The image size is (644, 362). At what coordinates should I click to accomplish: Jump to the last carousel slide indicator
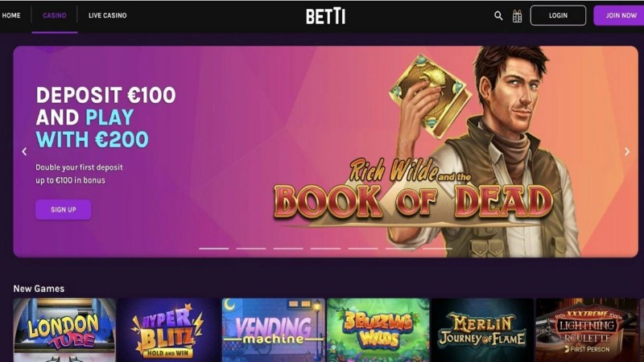coord(437,249)
